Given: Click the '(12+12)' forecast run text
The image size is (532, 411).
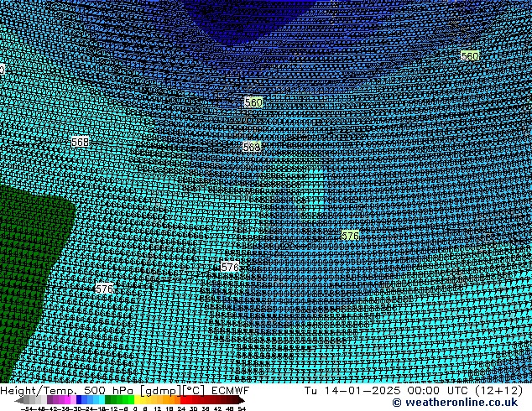Looking at the screenshot, I should click(x=499, y=391).
